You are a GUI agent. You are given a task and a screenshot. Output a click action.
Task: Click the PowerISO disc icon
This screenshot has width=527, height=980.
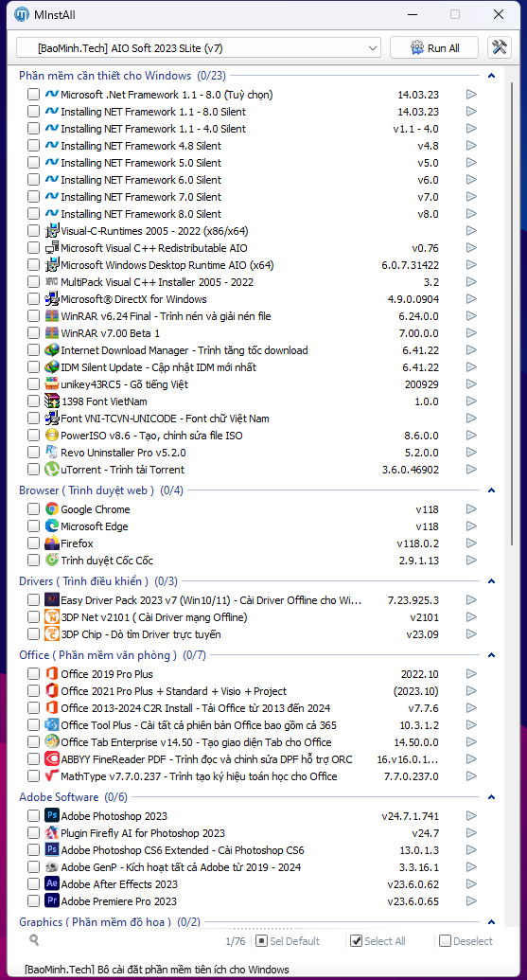coord(52,435)
